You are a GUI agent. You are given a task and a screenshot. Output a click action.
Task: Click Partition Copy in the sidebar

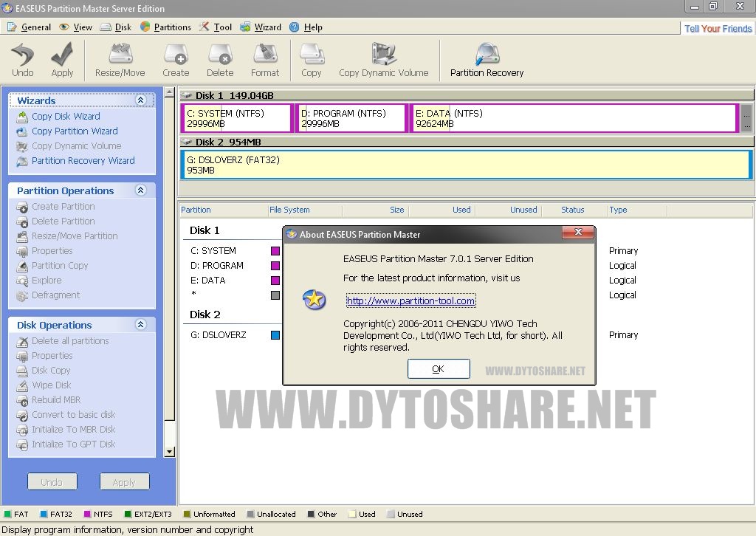tap(52, 266)
